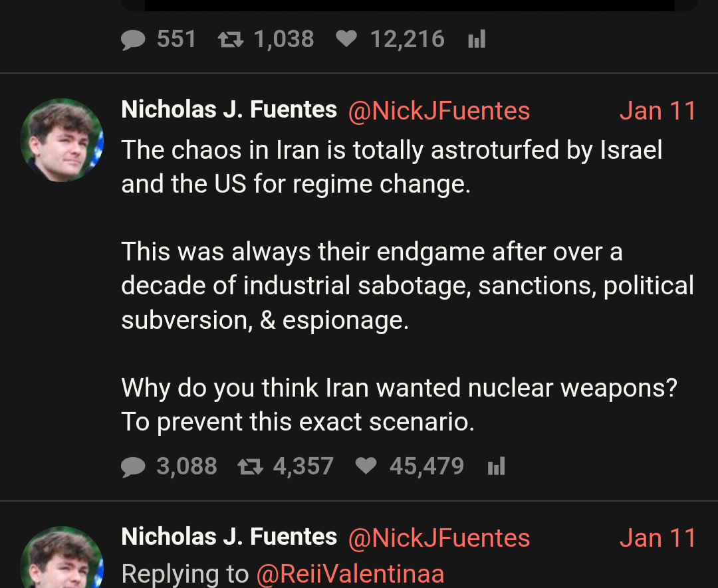Open the dark media panel above the 551 count
The image size is (718, 588).
tap(410, 5)
